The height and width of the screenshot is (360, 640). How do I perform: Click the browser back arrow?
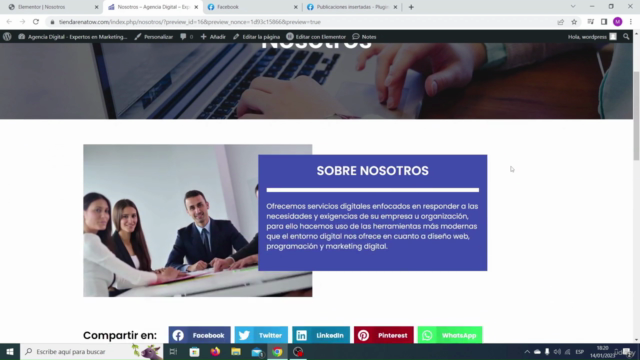[9, 22]
